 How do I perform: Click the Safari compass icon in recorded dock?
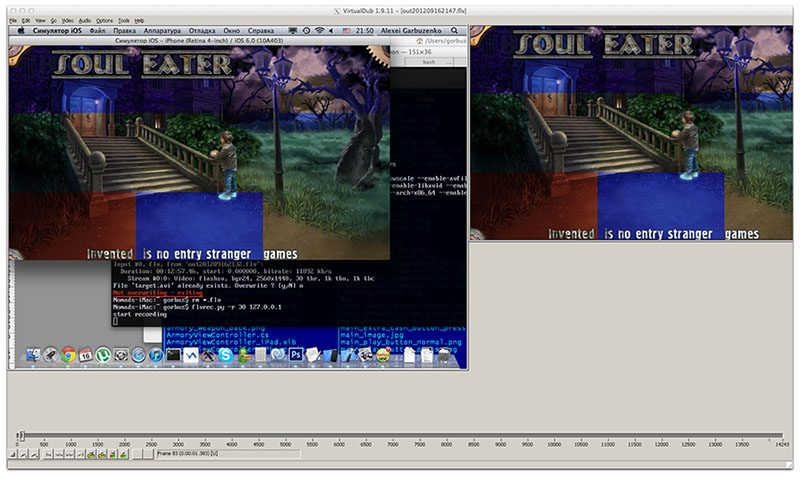point(138,355)
